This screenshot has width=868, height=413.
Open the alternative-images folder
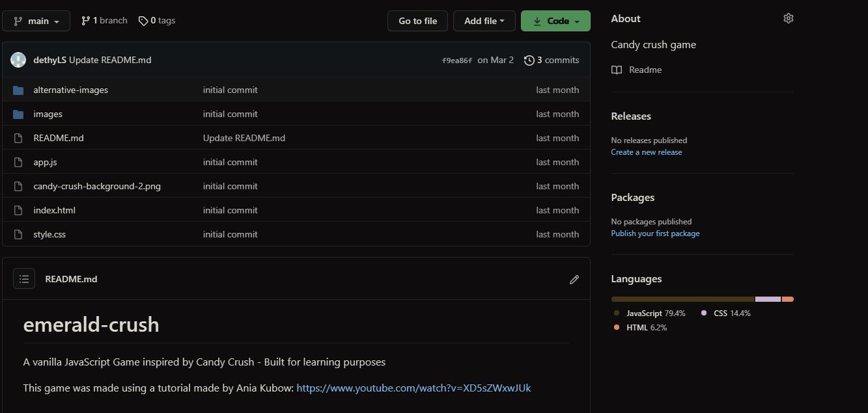point(71,90)
